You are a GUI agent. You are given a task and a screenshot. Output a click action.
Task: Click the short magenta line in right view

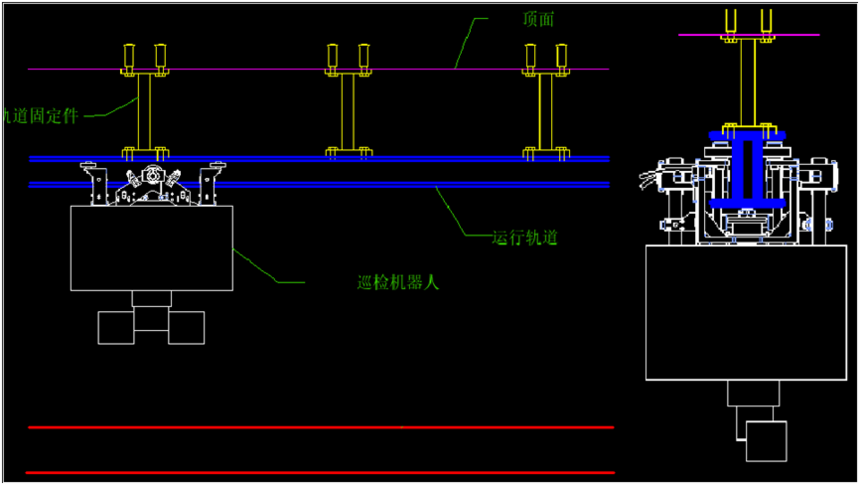pyautogui.click(x=700, y=35)
